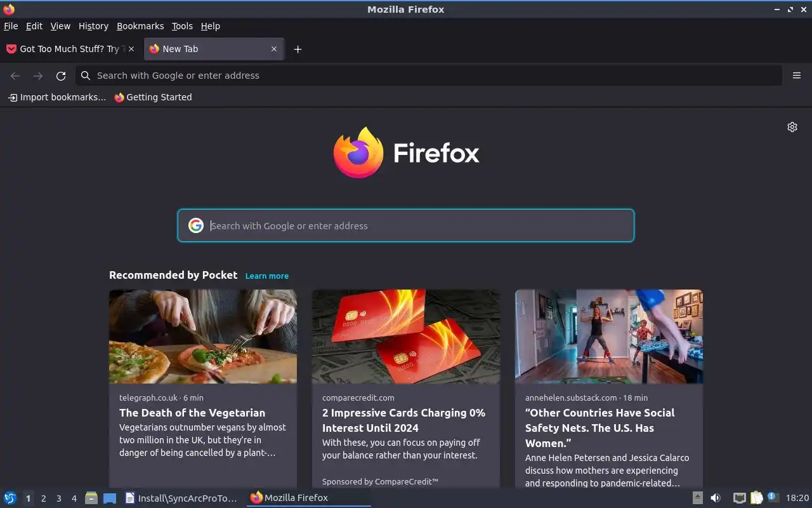Click the 18:20 taskbar clock

click(797, 498)
